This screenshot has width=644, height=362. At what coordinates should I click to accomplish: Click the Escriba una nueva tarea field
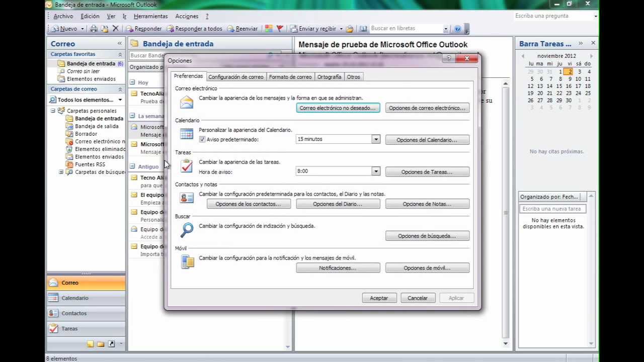point(552,209)
